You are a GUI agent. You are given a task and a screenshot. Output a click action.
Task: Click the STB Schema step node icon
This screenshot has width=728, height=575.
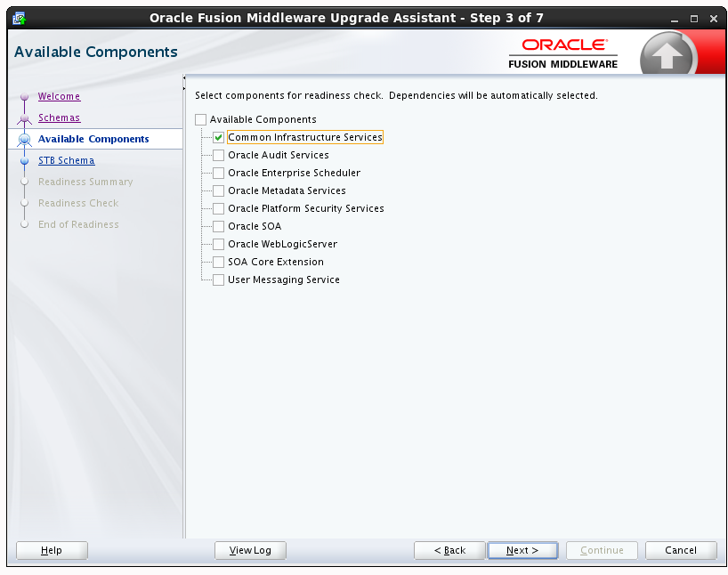pyautogui.click(x=25, y=161)
